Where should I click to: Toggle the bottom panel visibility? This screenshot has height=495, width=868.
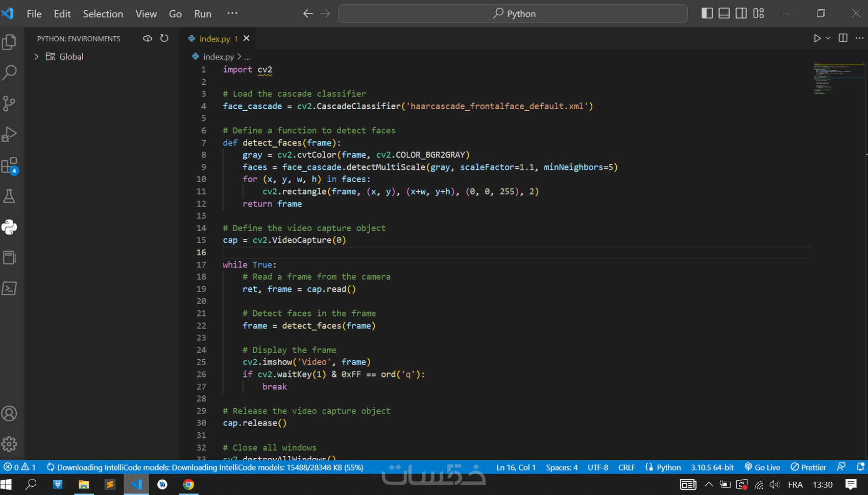[724, 13]
